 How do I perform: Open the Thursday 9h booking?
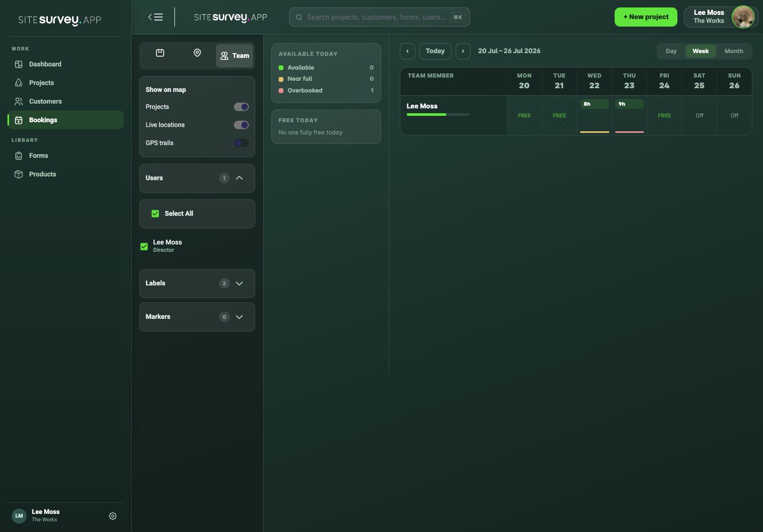pyautogui.click(x=630, y=104)
